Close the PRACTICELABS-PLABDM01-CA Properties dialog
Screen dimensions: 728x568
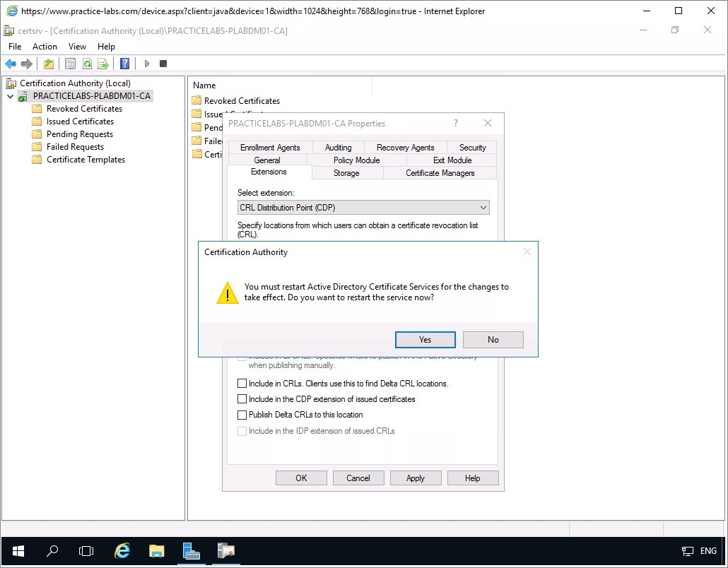(488, 123)
